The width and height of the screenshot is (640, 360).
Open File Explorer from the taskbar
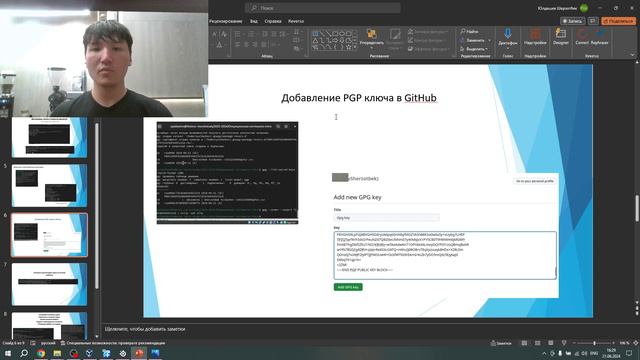pyautogui.click(x=57, y=353)
